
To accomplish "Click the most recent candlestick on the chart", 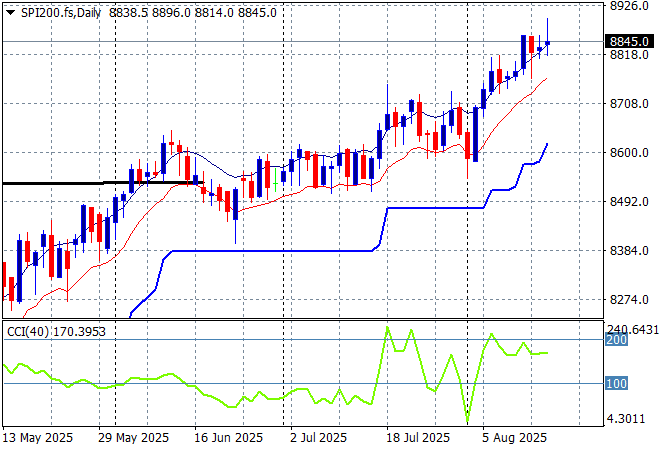I will click(547, 43).
